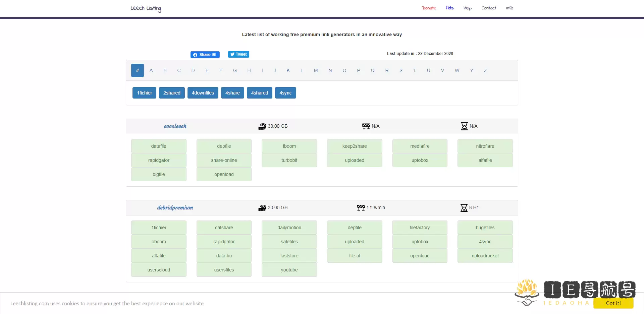This screenshot has width=644, height=314.
Task: Open the Donate page
Action: 429,8
